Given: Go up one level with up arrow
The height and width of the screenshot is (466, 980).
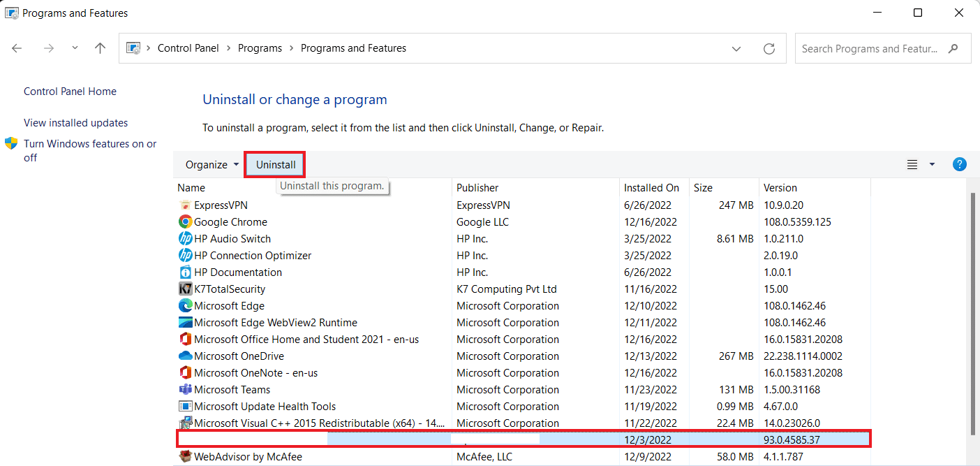Looking at the screenshot, I should (x=101, y=48).
